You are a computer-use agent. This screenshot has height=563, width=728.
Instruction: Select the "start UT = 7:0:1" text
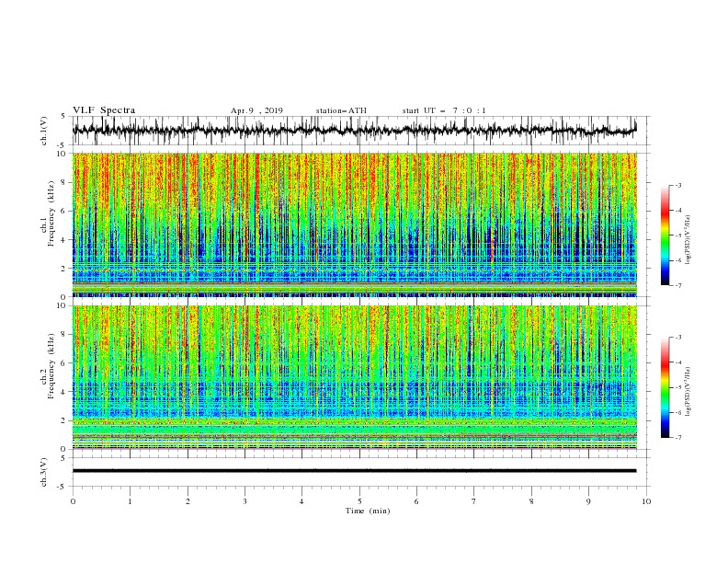444,110
